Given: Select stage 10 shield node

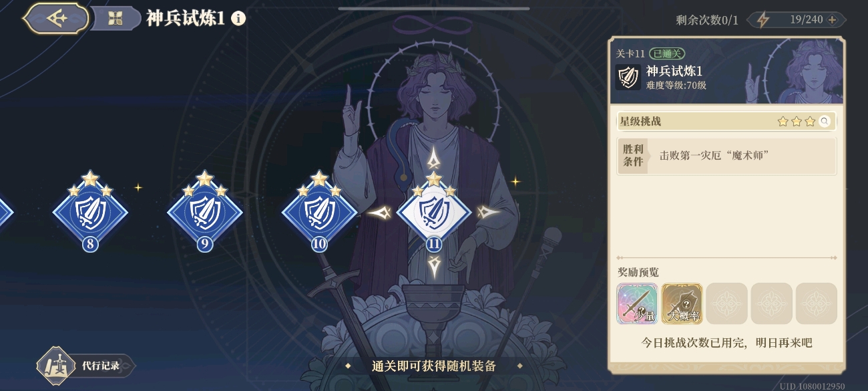Looking at the screenshot, I should click(319, 211).
